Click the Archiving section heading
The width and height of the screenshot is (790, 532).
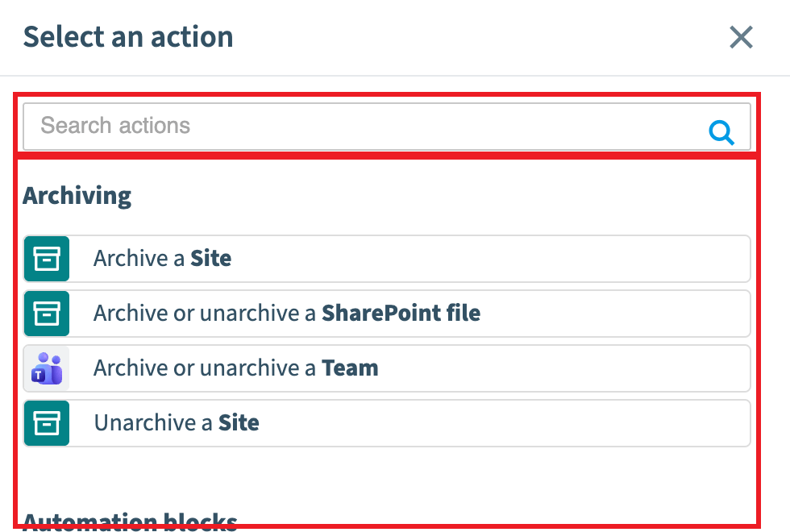[x=77, y=196]
